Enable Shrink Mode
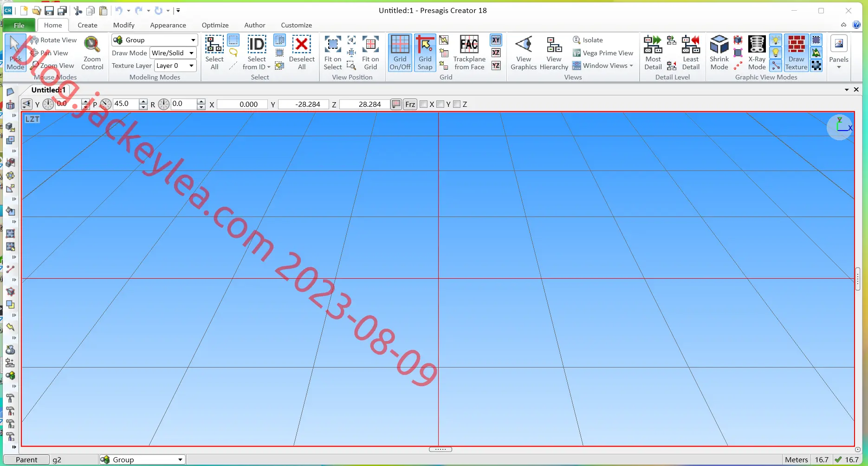Viewport: 868px width, 466px height. (x=719, y=53)
